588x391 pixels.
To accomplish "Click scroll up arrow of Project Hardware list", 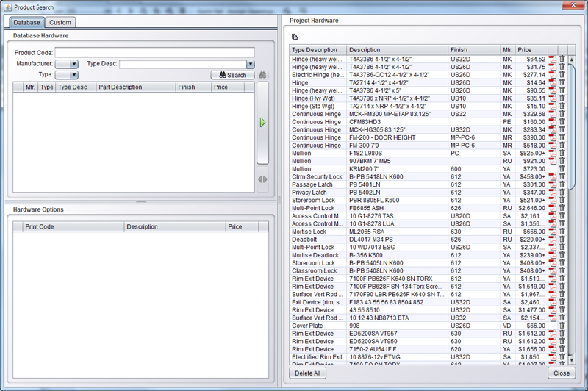I will tap(572, 60).
